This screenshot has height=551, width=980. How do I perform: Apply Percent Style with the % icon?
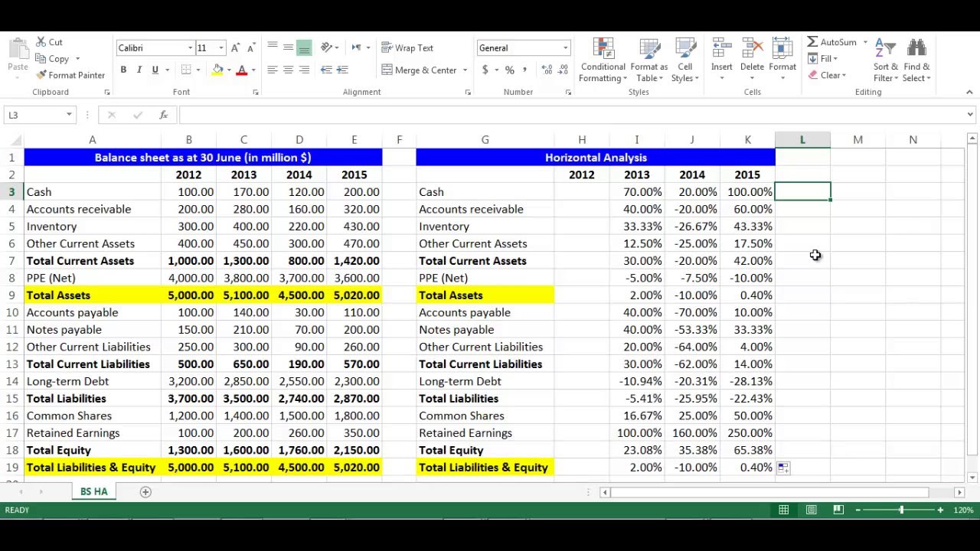tap(510, 70)
